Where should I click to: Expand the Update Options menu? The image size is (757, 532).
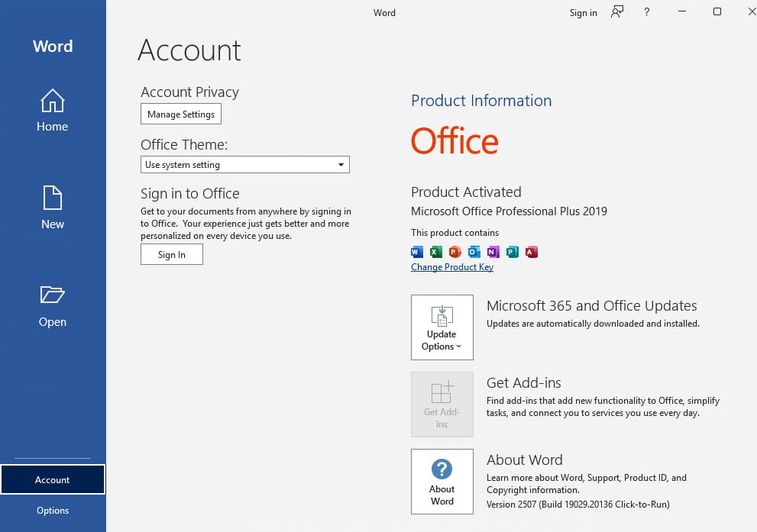pyautogui.click(x=442, y=327)
